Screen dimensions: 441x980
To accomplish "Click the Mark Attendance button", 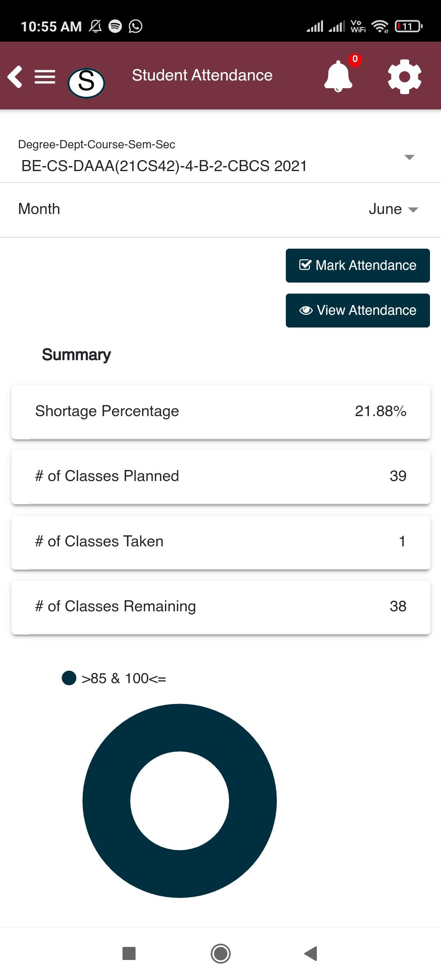I will [358, 265].
